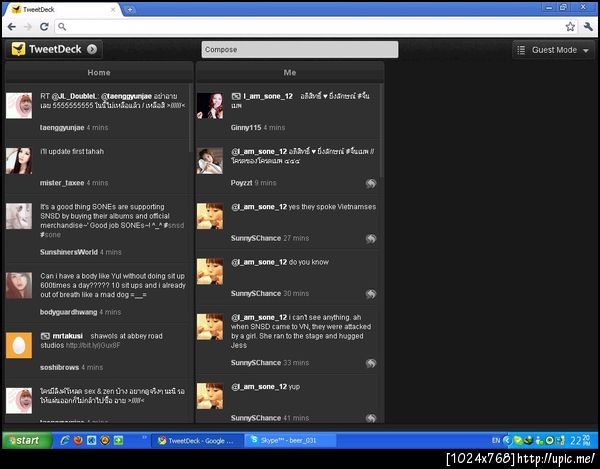The width and height of the screenshot is (600, 469).
Task: Open Poyzzt username link
Action: tap(241, 183)
